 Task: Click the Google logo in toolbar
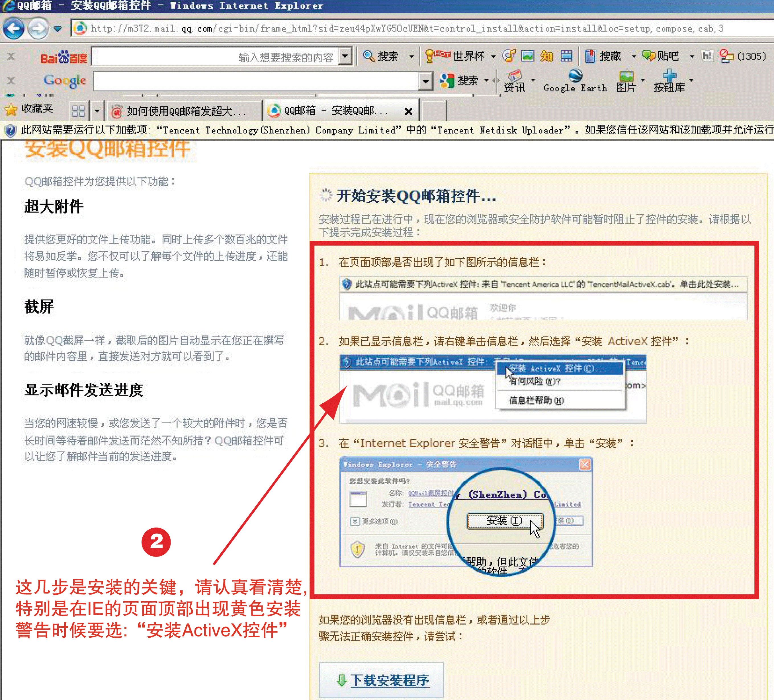pyautogui.click(x=64, y=81)
